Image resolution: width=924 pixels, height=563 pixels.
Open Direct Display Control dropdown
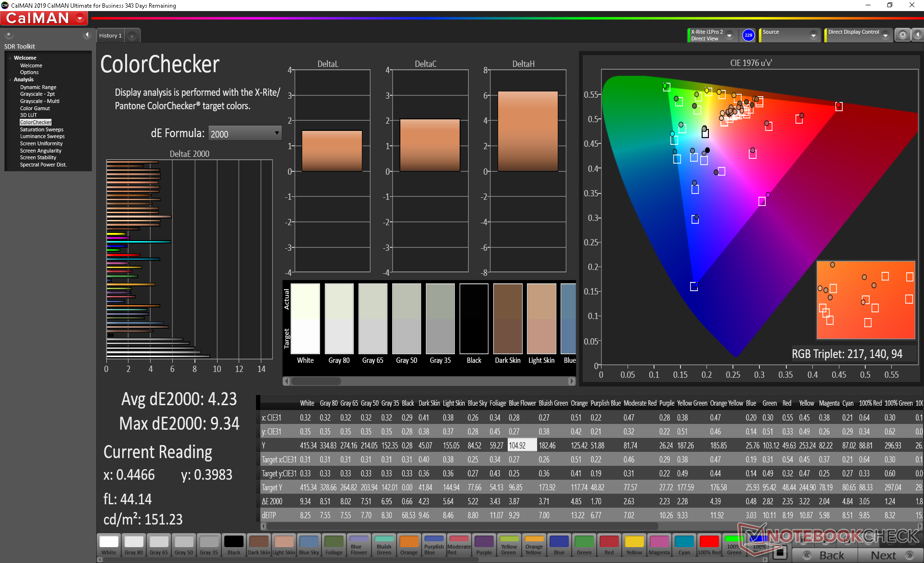pos(885,35)
